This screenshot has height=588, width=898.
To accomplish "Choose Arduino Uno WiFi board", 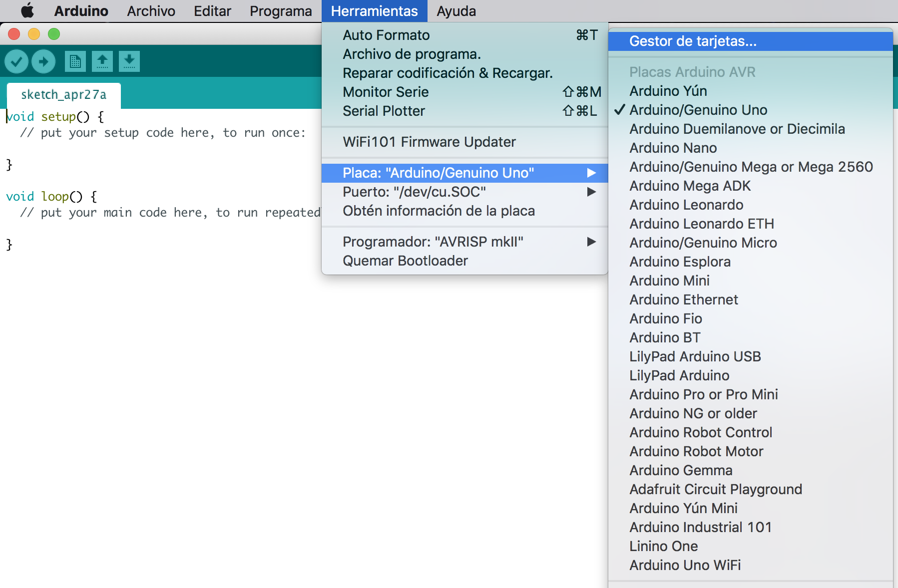I will click(x=751, y=565).
